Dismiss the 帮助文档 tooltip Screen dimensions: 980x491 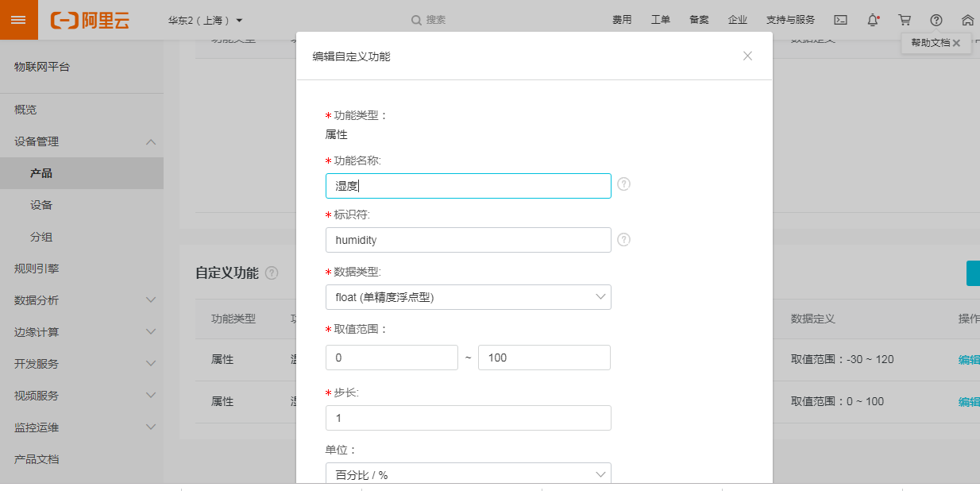pyautogui.click(x=956, y=43)
